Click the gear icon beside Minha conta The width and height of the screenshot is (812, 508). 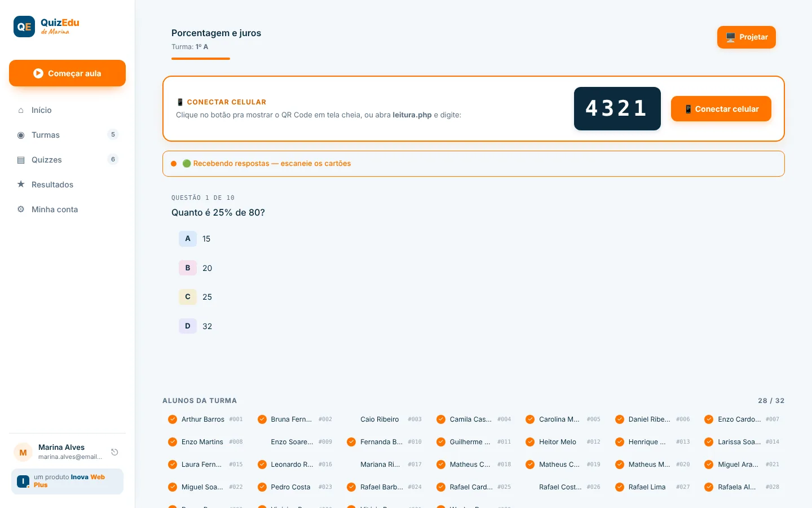21,209
